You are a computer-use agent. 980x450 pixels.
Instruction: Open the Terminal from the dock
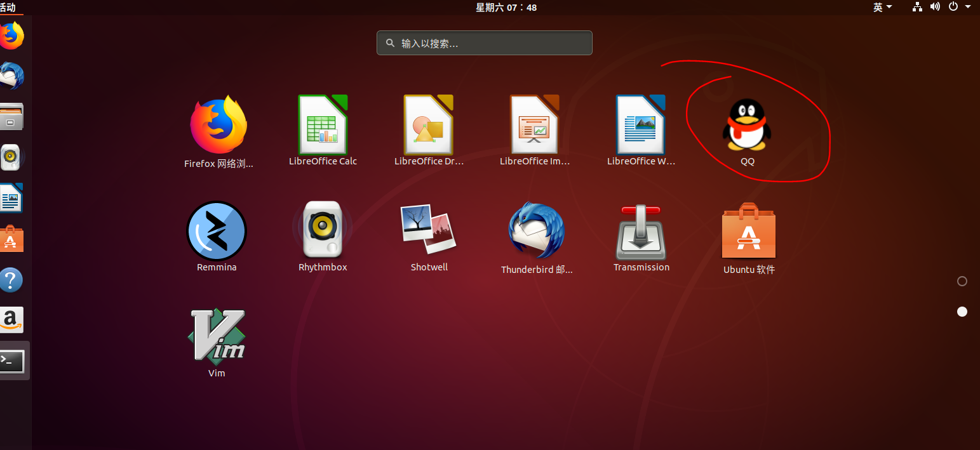tap(11, 362)
